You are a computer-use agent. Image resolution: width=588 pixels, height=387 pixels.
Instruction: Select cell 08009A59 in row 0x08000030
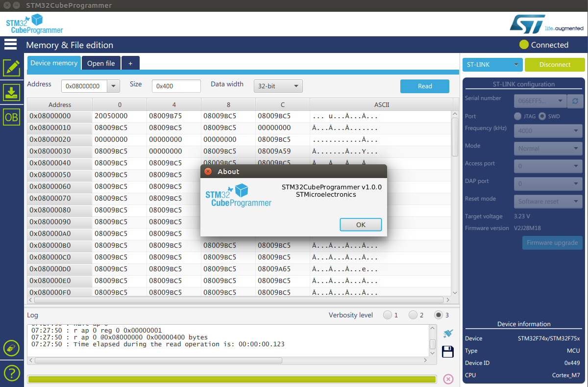pos(283,151)
